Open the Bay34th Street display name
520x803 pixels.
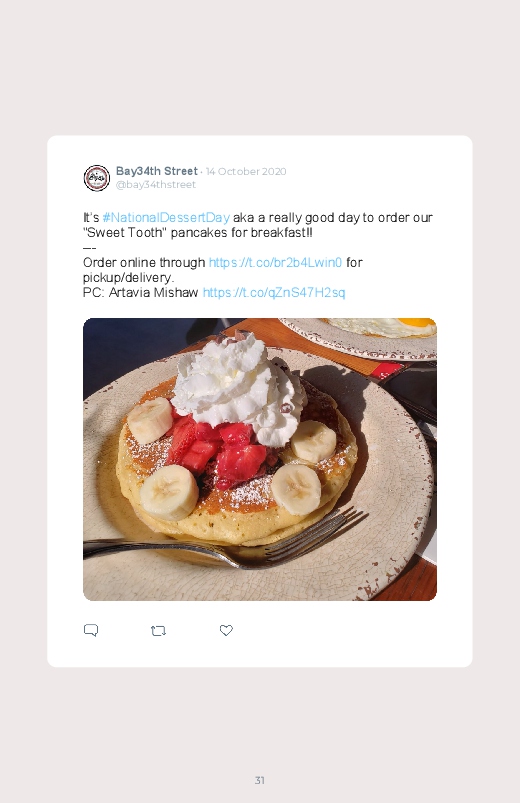click(157, 171)
